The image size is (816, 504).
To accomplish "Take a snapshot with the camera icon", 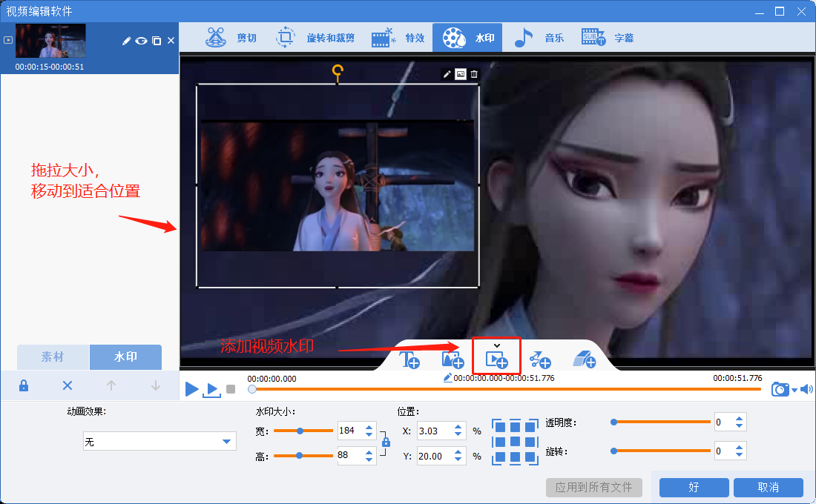I will pos(780,389).
